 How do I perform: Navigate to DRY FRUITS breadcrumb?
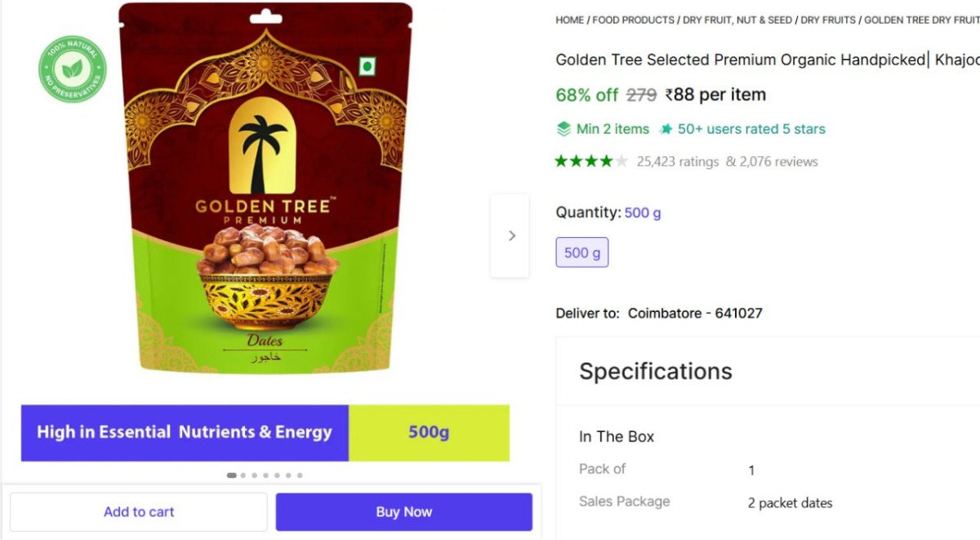pos(826,20)
